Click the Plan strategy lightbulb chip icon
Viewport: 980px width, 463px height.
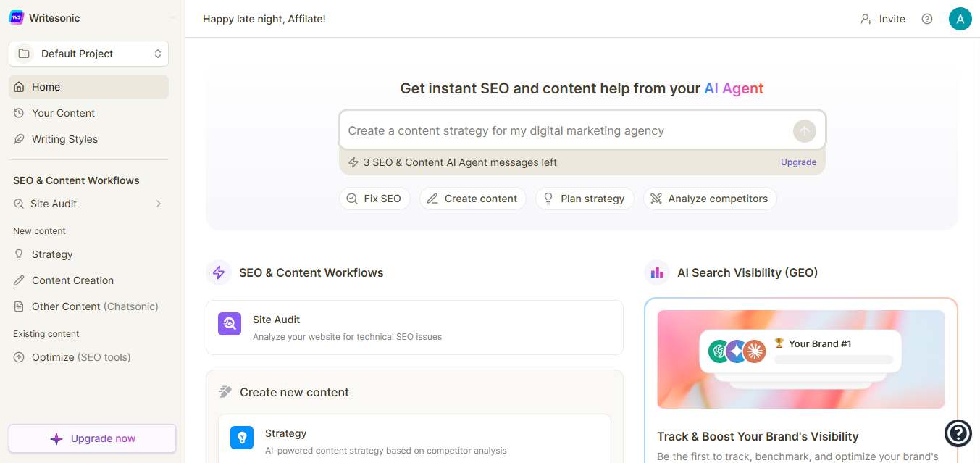point(548,199)
